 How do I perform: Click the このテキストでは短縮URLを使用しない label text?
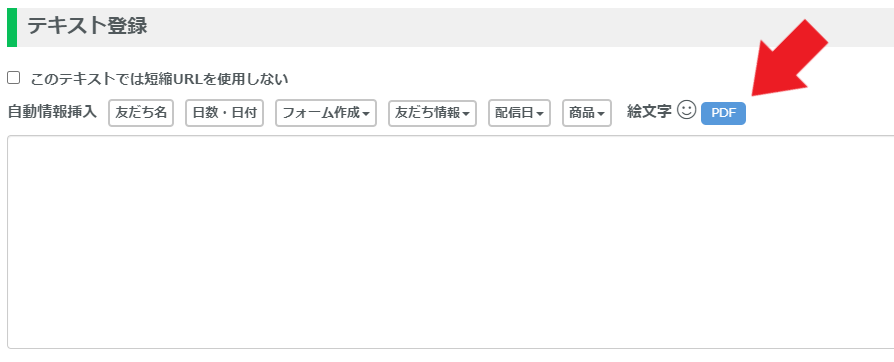pos(159,79)
